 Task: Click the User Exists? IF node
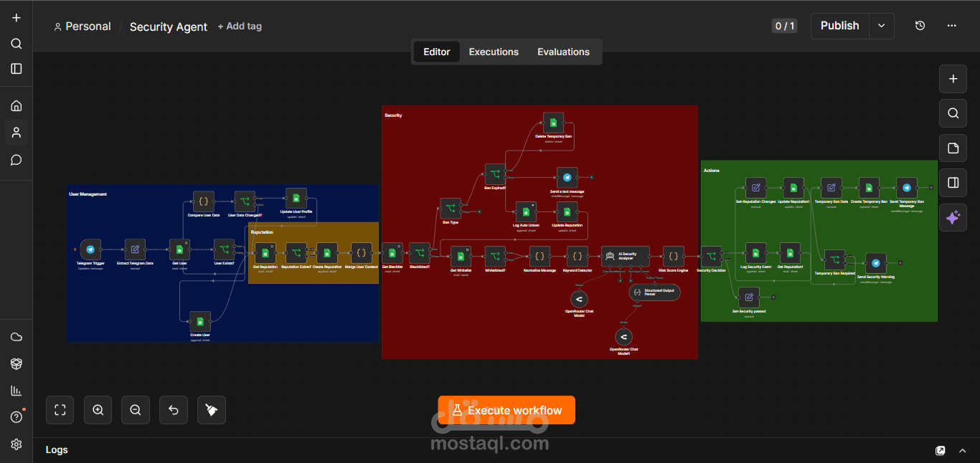(x=224, y=249)
